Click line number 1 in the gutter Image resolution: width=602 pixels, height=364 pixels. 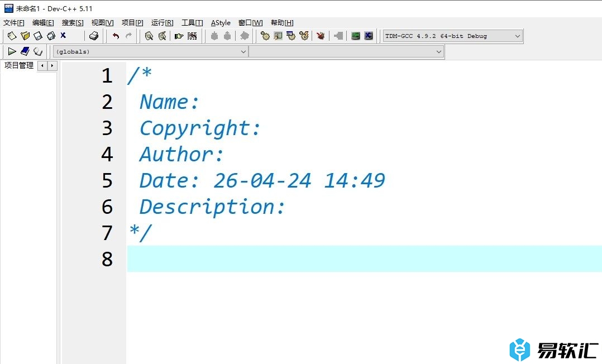(107, 75)
